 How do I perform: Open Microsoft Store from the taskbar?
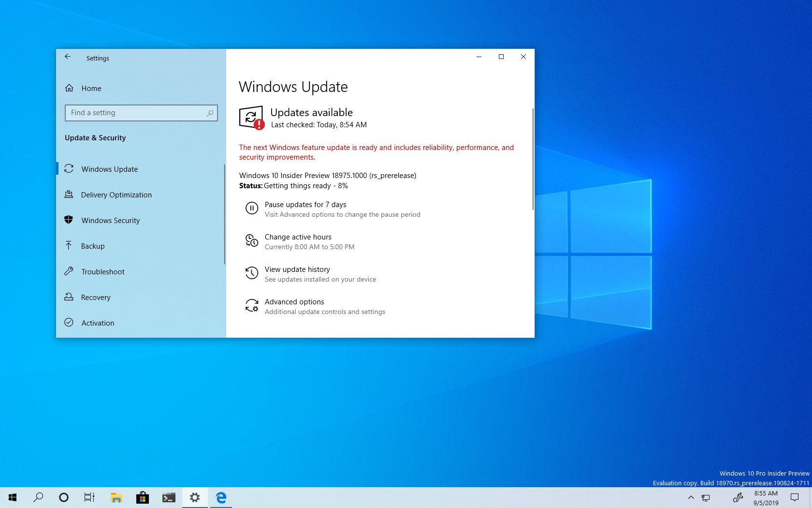143,497
